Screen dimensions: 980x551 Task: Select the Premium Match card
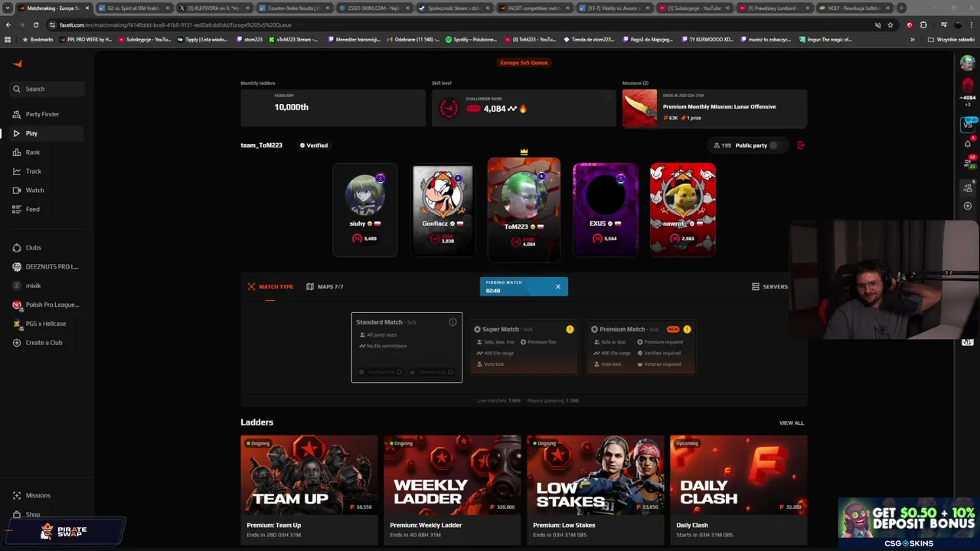coord(641,348)
